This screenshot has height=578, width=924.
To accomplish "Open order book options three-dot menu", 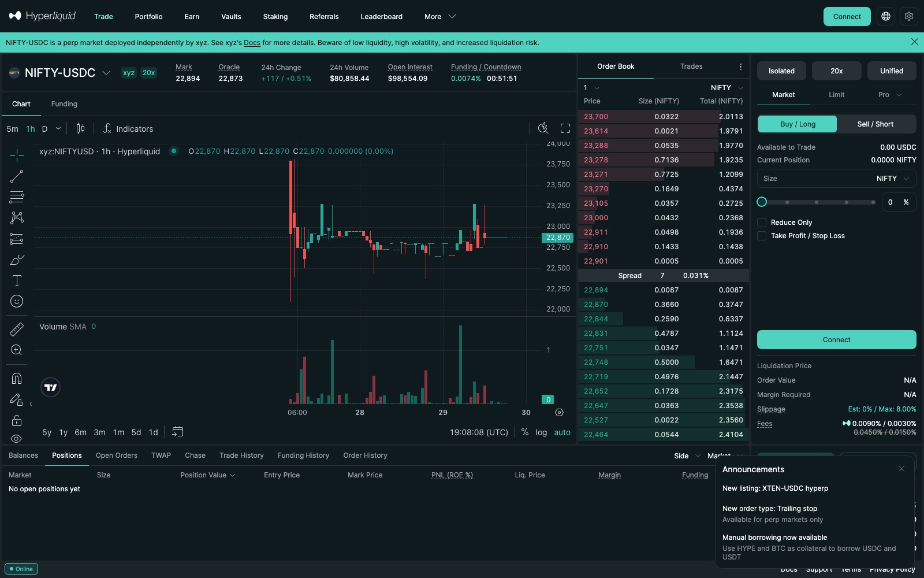I will click(740, 66).
